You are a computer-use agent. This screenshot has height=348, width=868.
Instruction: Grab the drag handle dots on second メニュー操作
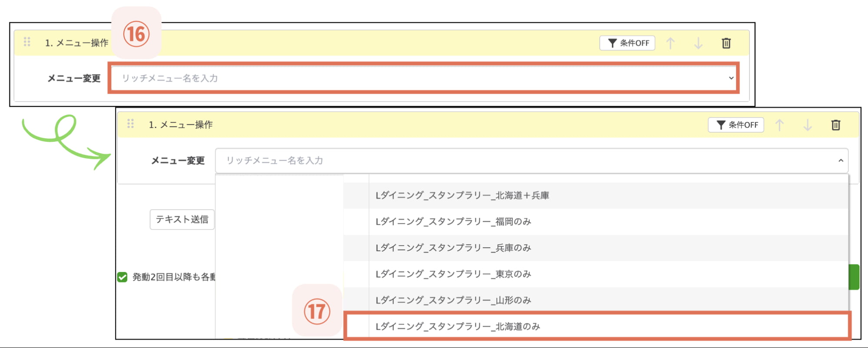click(x=130, y=124)
